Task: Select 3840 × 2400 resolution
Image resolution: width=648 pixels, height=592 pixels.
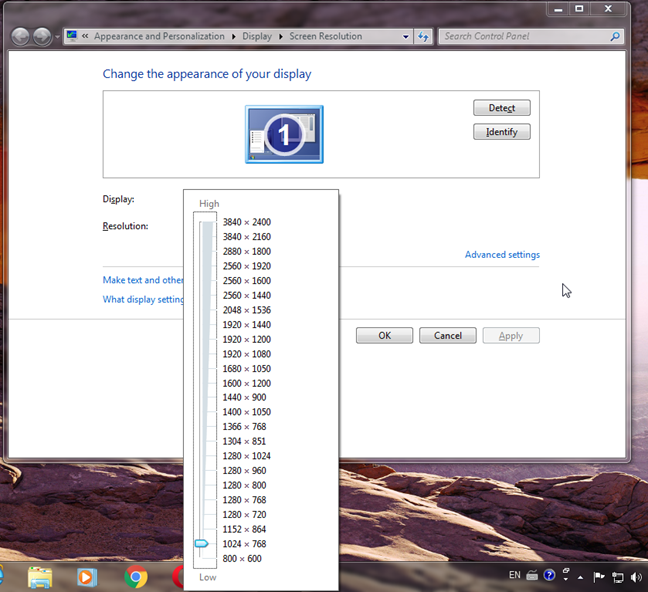Action: tap(247, 222)
